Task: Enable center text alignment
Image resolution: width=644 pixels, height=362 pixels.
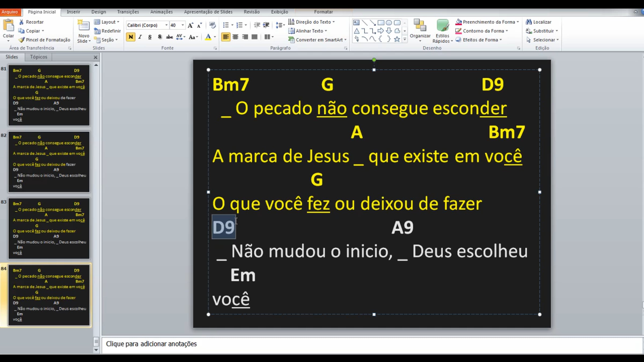Action: 235,37
